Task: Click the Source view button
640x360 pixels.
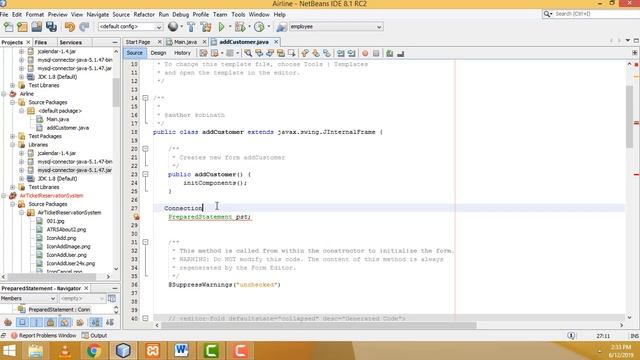Action: [134, 53]
